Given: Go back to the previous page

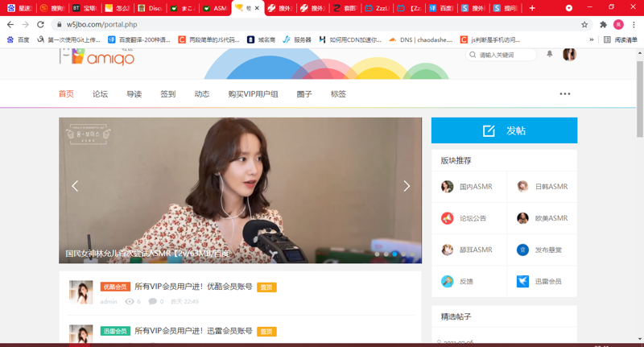Looking at the screenshot, I should (x=10, y=25).
